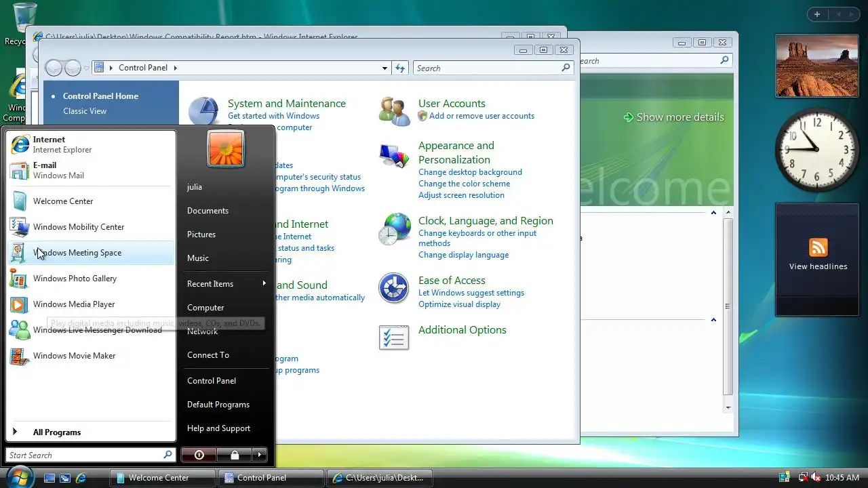Viewport: 868px width, 488px height.
Task: Click the analog clock gadget
Action: (x=816, y=150)
